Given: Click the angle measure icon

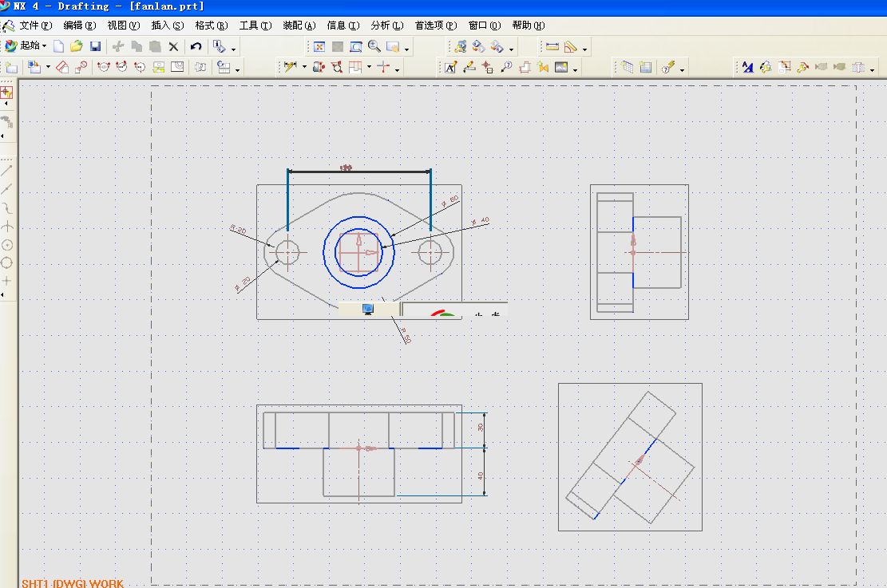Looking at the screenshot, I should (571, 47).
